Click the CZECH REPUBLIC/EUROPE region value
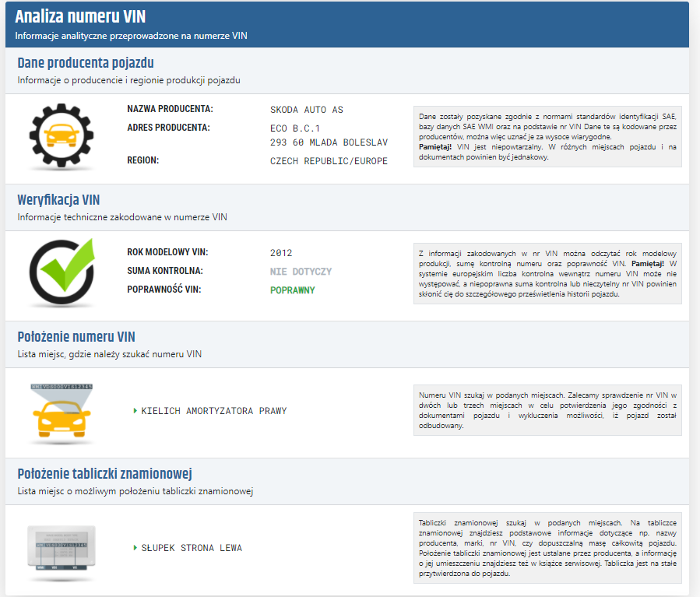The image size is (700, 597). pos(329,161)
